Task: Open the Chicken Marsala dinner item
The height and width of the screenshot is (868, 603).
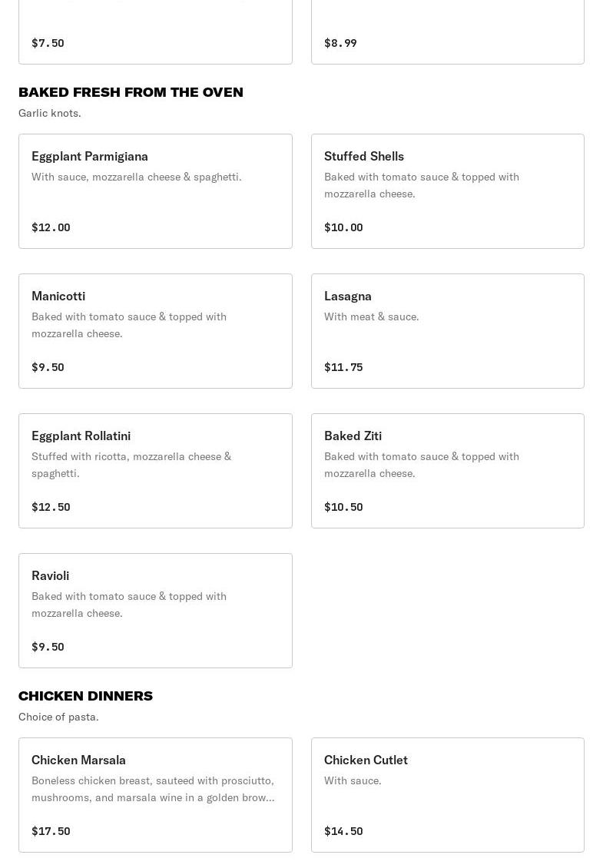Action: [x=155, y=794]
